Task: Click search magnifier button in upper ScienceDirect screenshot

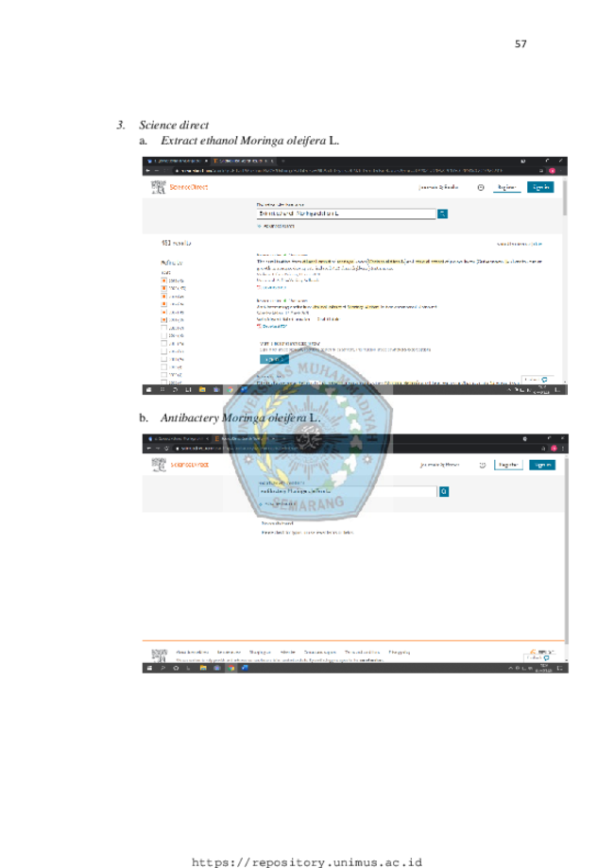Action: [x=442, y=213]
